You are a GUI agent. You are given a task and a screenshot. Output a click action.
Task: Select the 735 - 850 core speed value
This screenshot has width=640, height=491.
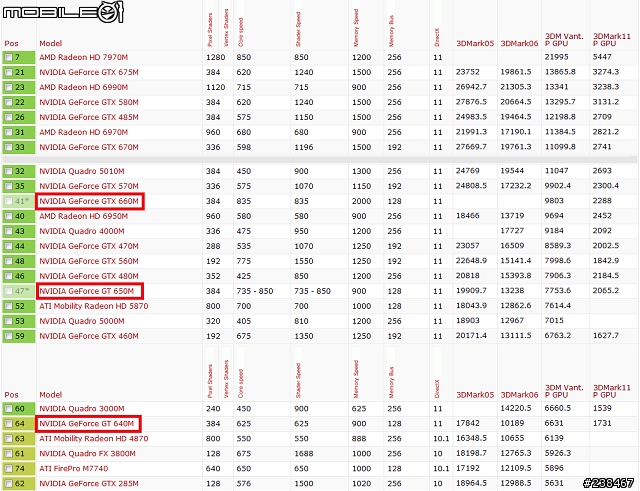[255, 291]
